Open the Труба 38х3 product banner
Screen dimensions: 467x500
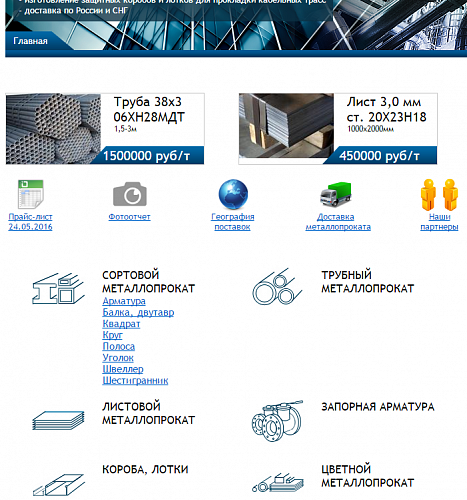[105, 129]
